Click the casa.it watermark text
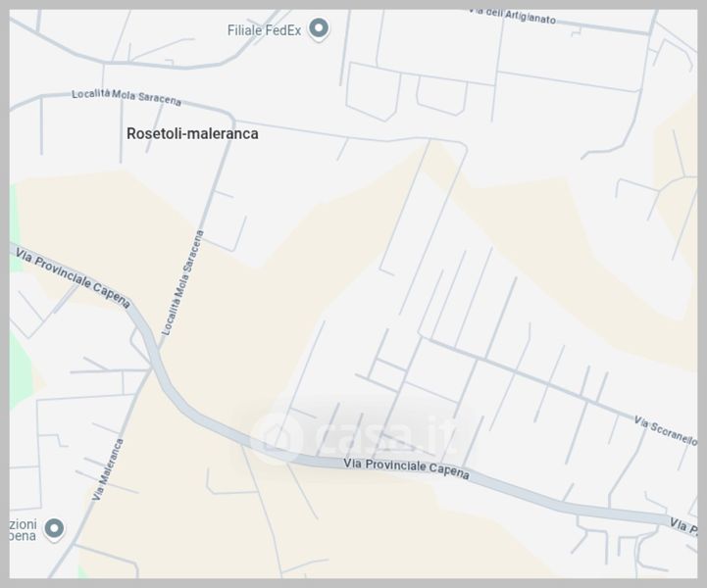The height and width of the screenshot is (588, 707). (387, 434)
